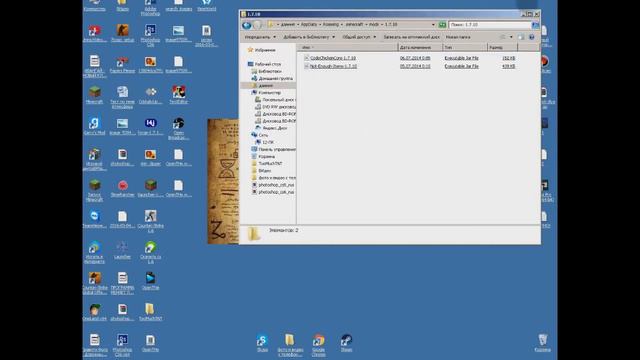
Task: Open the Add to library dropdown
Action: [x=309, y=37]
